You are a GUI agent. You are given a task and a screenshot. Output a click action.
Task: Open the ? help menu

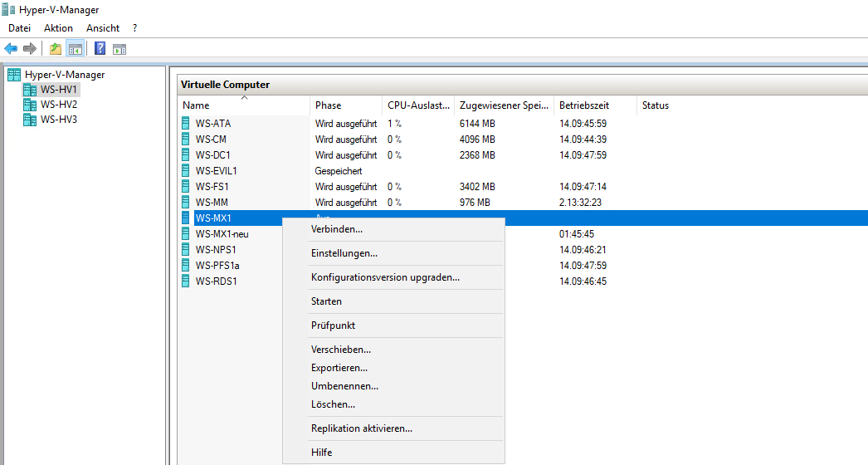[x=134, y=27]
